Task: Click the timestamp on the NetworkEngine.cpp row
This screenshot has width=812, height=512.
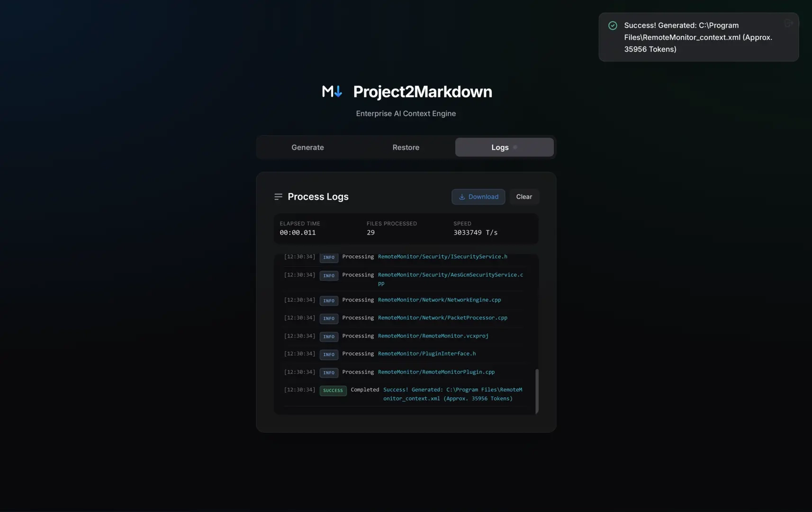Action: coord(299,300)
